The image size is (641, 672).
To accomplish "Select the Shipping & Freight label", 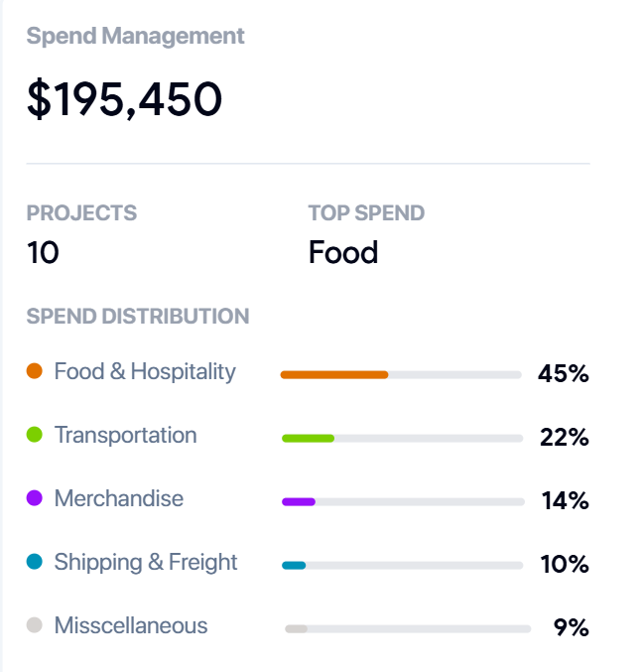I will pyautogui.click(x=146, y=562).
